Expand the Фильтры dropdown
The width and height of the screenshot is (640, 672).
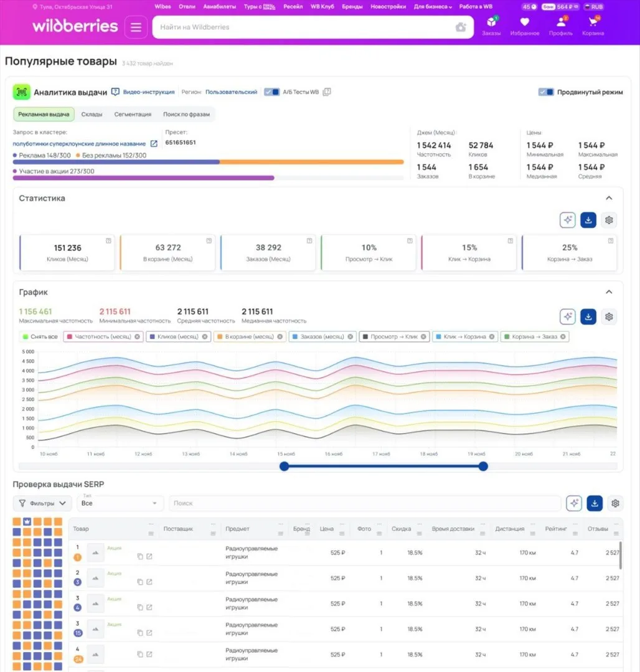[42, 503]
